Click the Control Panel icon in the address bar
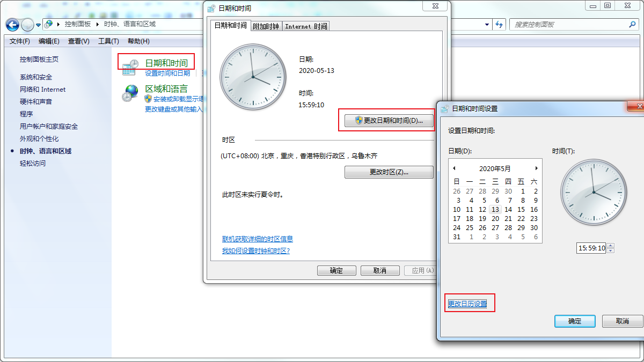The image size is (644, 362). click(49, 24)
